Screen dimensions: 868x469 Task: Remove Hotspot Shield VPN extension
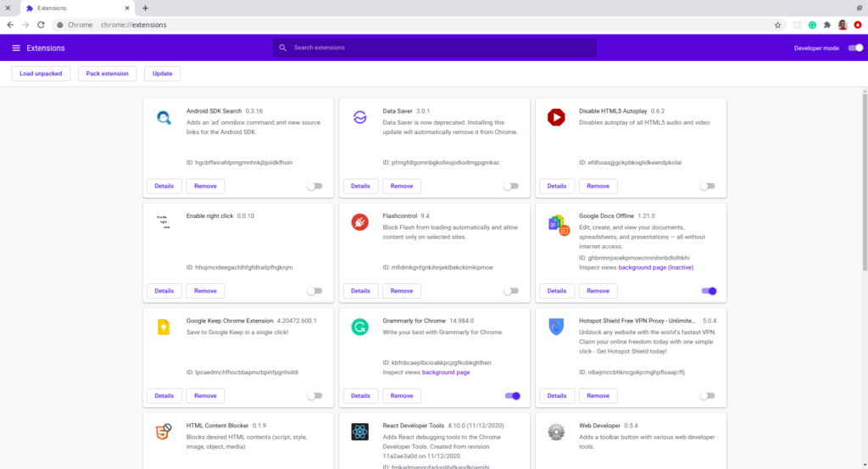[x=598, y=396]
